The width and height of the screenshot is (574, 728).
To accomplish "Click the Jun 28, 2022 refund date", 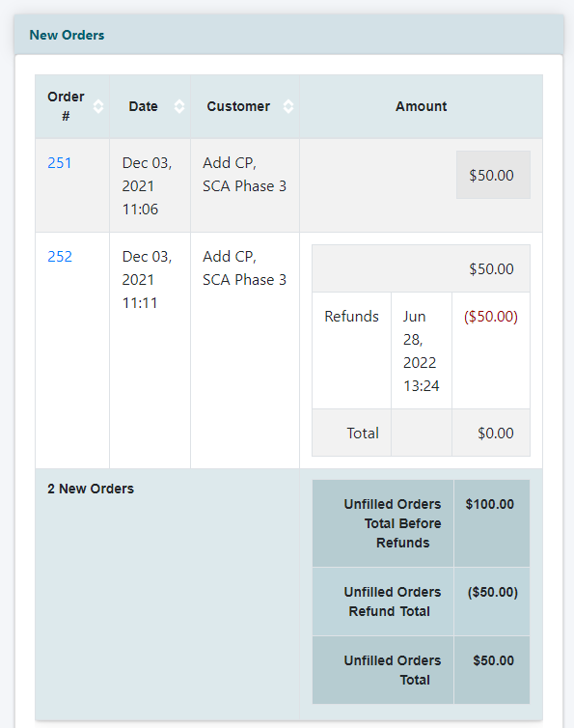I will click(421, 351).
